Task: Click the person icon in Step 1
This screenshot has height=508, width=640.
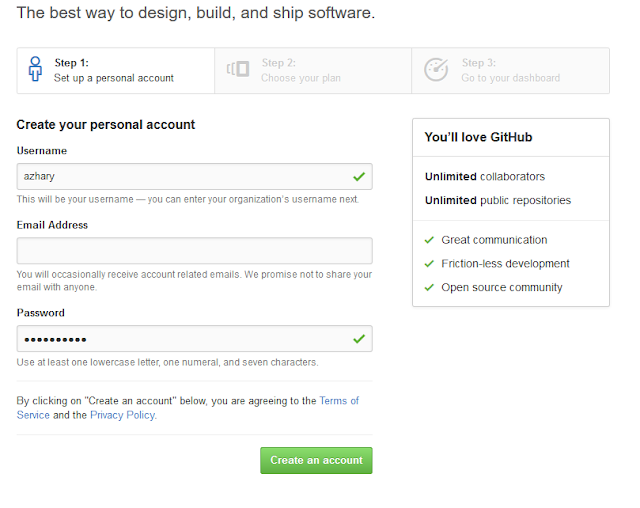Action: point(35,69)
